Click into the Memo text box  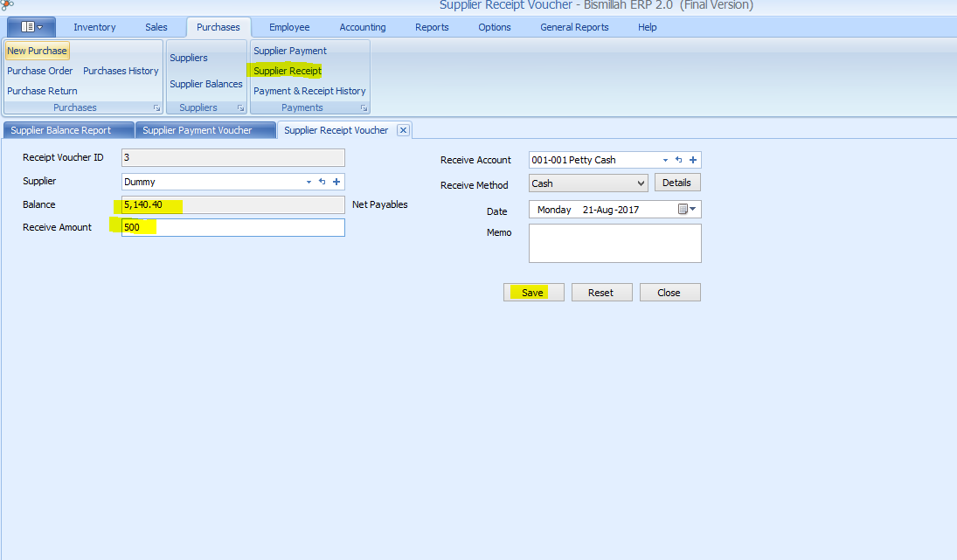[x=614, y=243]
